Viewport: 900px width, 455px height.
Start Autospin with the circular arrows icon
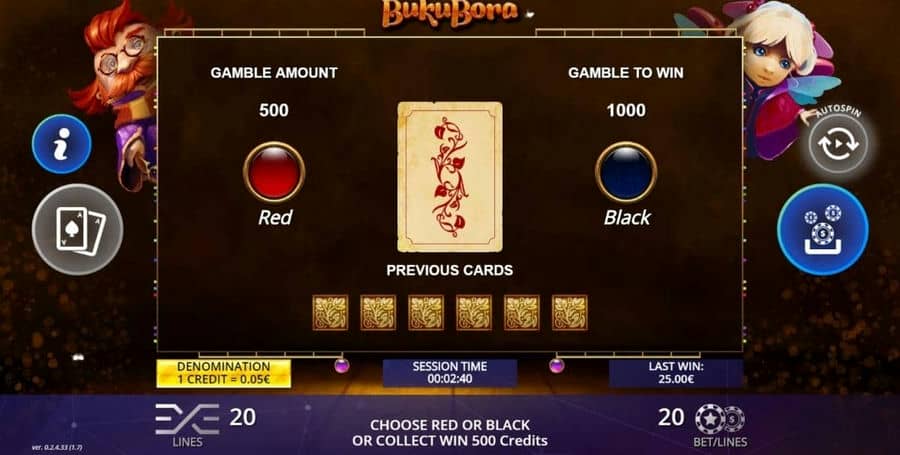pos(839,144)
